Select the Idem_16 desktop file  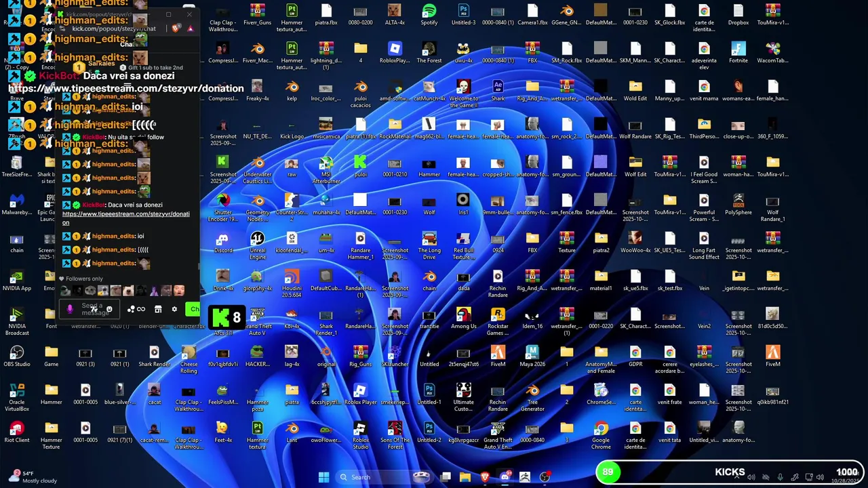(532, 319)
